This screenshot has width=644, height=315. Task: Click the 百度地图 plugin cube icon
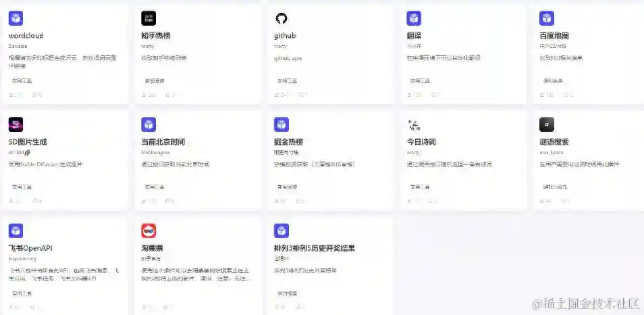click(x=547, y=18)
